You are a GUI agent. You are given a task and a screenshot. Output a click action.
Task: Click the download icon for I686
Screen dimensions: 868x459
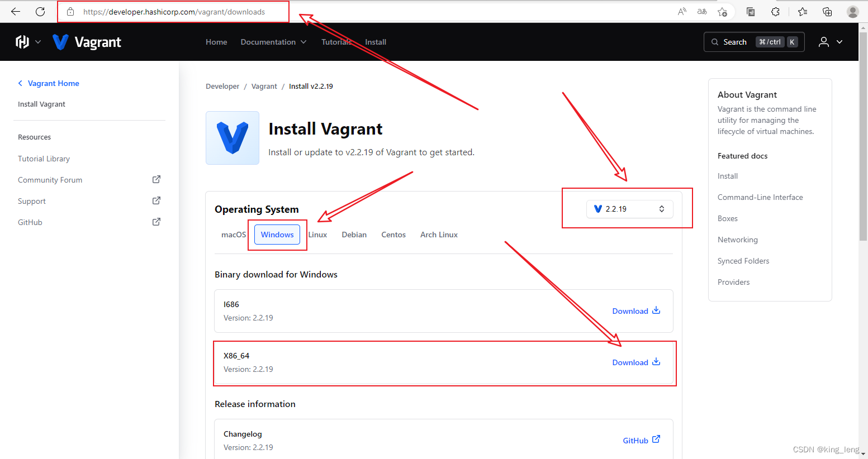pos(656,310)
